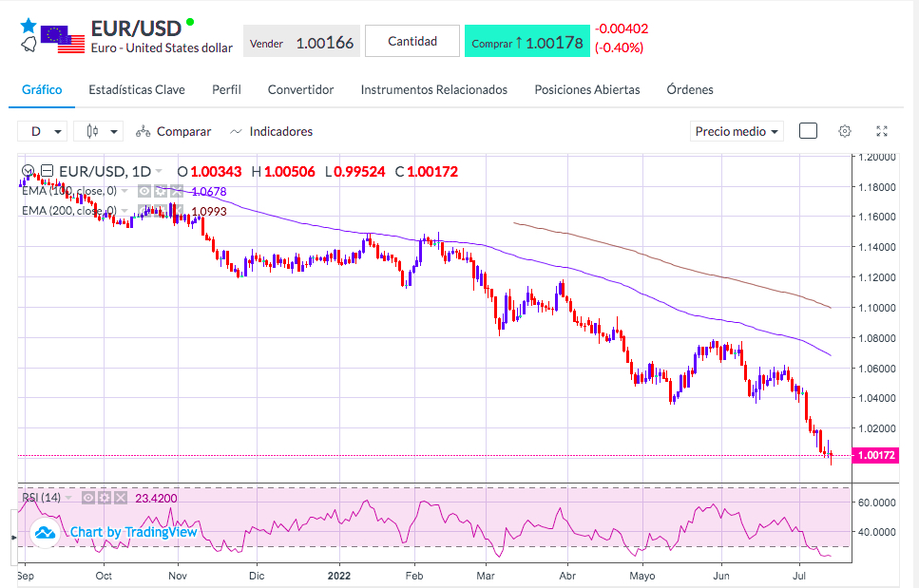
Task: Open the EMA (100, close, 0) dropdown arrow
Action: tap(124, 191)
